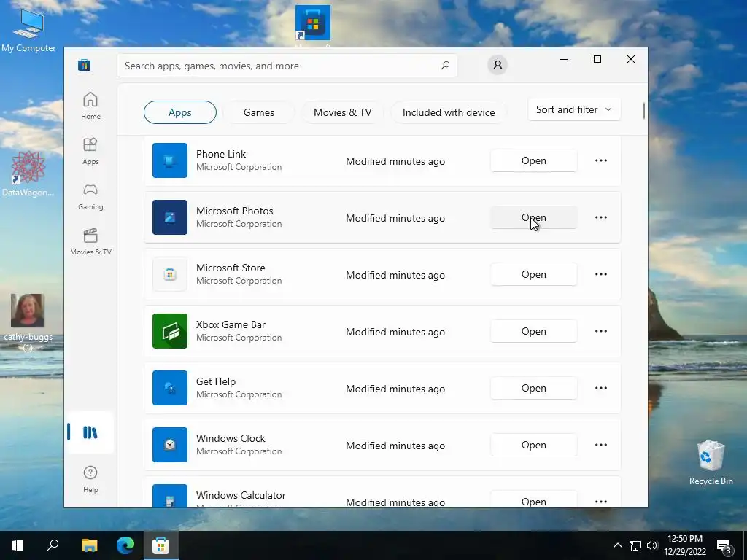Open network icon in system tray
The image size is (747, 560).
pyautogui.click(x=635, y=545)
